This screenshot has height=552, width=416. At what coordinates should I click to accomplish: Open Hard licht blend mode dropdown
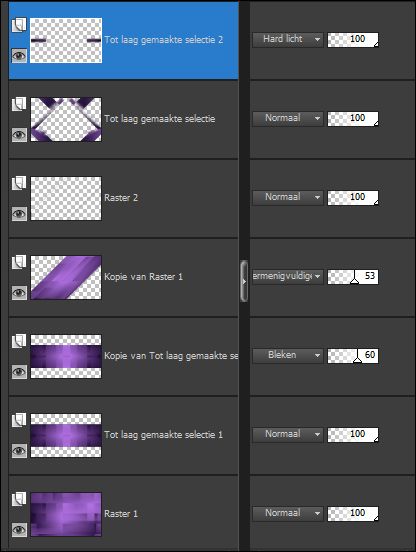(288, 39)
